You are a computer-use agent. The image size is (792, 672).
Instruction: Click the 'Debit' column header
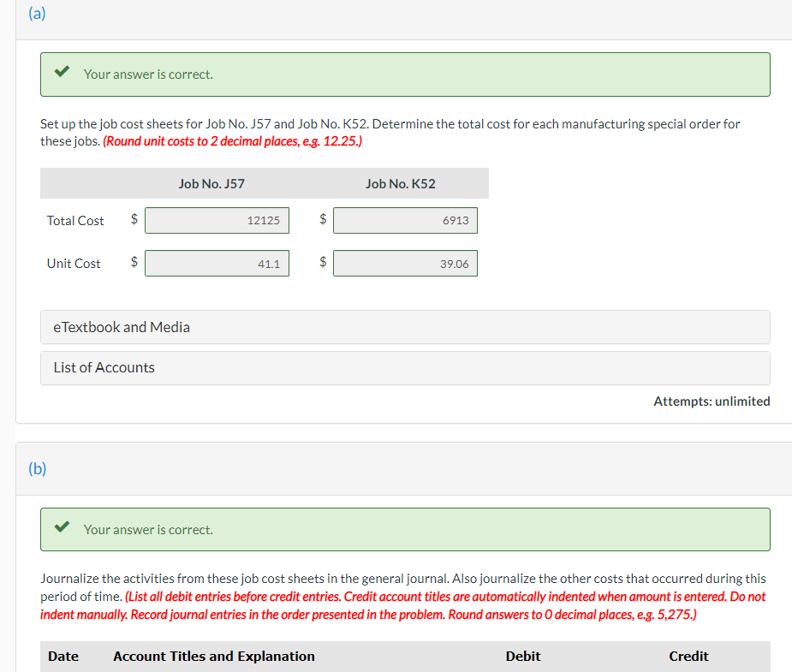523,657
